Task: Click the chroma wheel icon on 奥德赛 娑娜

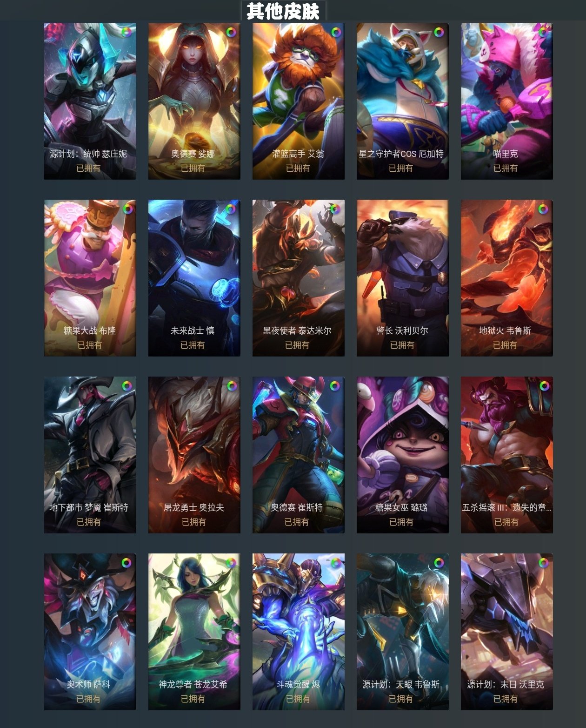Action: pyautogui.click(x=231, y=32)
